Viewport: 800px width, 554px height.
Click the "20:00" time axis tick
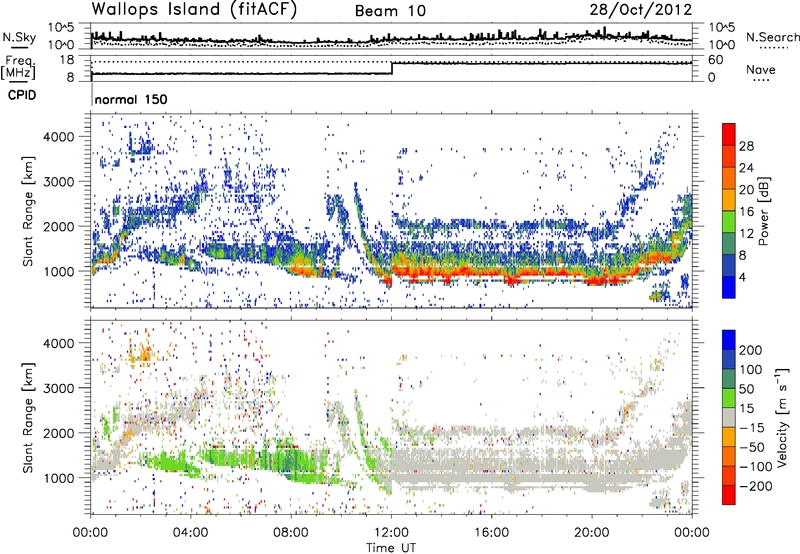592,533
